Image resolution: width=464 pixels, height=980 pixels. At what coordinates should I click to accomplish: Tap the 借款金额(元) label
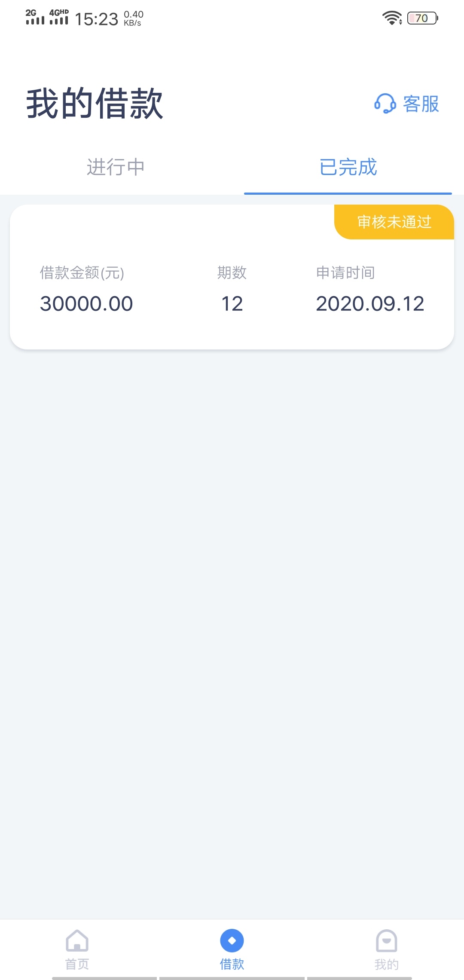[82, 273]
